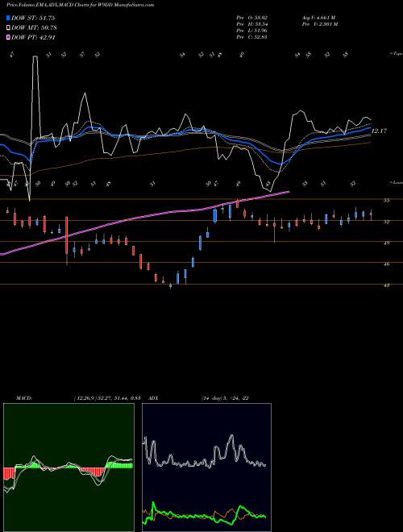The height and width of the screenshot is (532, 403).
Task: Open the dark blue ADX chart panel
Action: tap(206, 468)
